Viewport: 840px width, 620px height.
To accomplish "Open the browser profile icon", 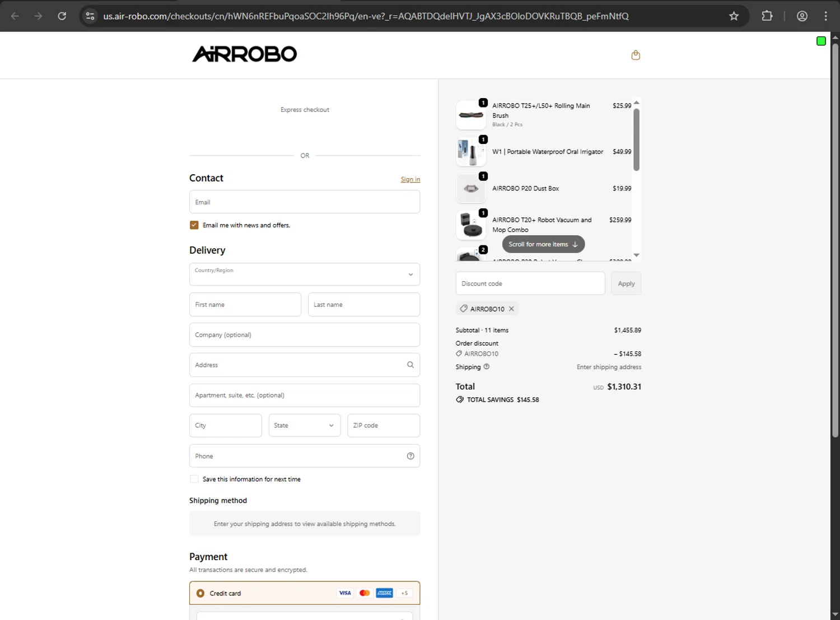I will 802,16.
